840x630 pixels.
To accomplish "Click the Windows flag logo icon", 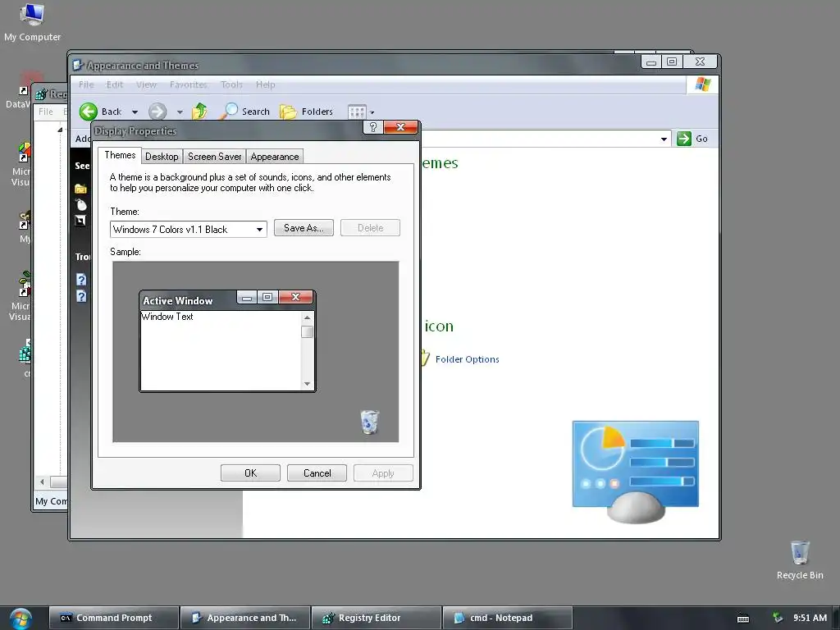I will coord(702,84).
